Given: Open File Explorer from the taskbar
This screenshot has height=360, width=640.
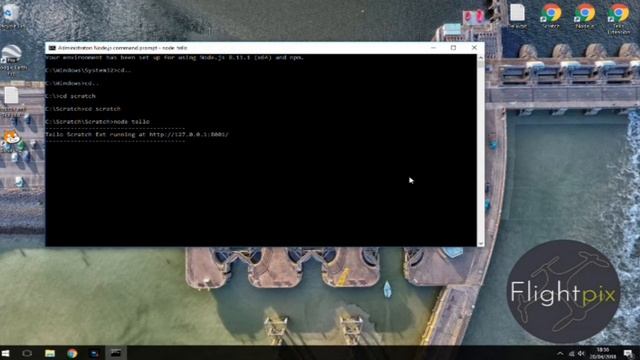Looking at the screenshot, I should [50, 353].
